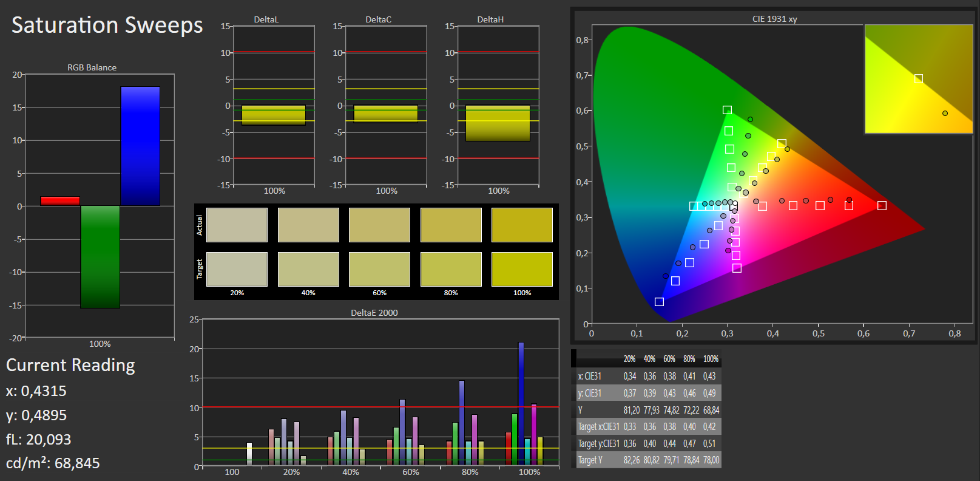The height and width of the screenshot is (481, 980).
Task: Click the green primary target square on CIE diagram
Action: pyautogui.click(x=727, y=110)
